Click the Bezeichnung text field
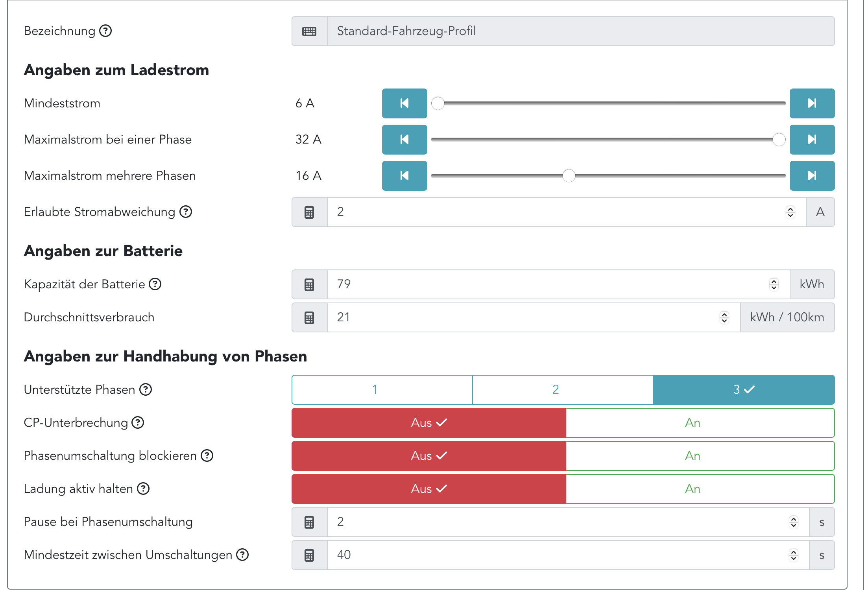Screen dimensions: 868x590 point(580,31)
